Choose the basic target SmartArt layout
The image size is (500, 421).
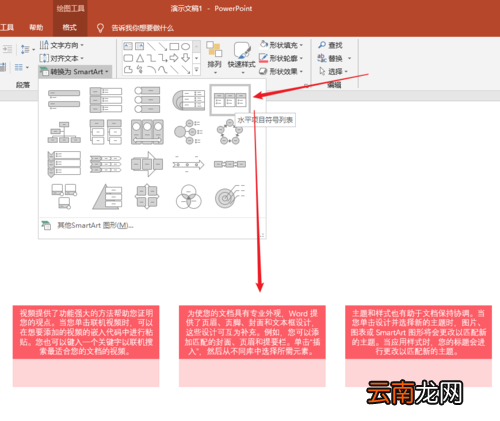coord(230,197)
